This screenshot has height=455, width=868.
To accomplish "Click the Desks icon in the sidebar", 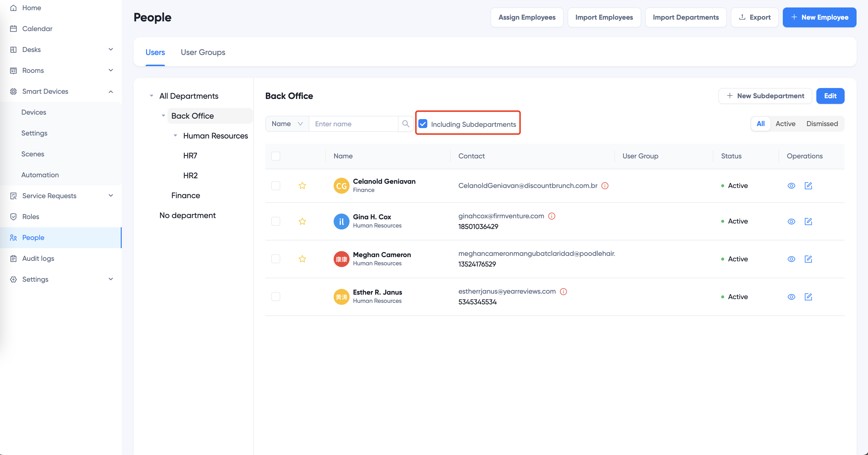I will (x=13, y=49).
